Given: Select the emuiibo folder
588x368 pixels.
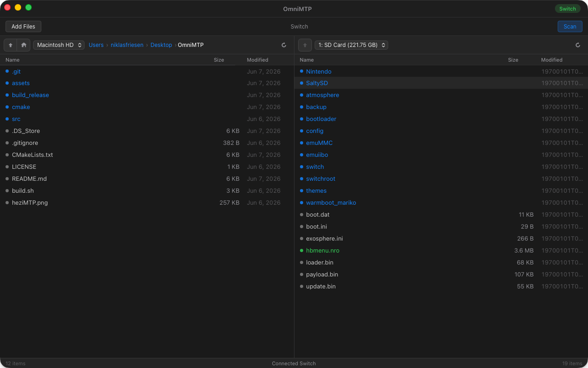Looking at the screenshot, I should click(x=441, y=155).
